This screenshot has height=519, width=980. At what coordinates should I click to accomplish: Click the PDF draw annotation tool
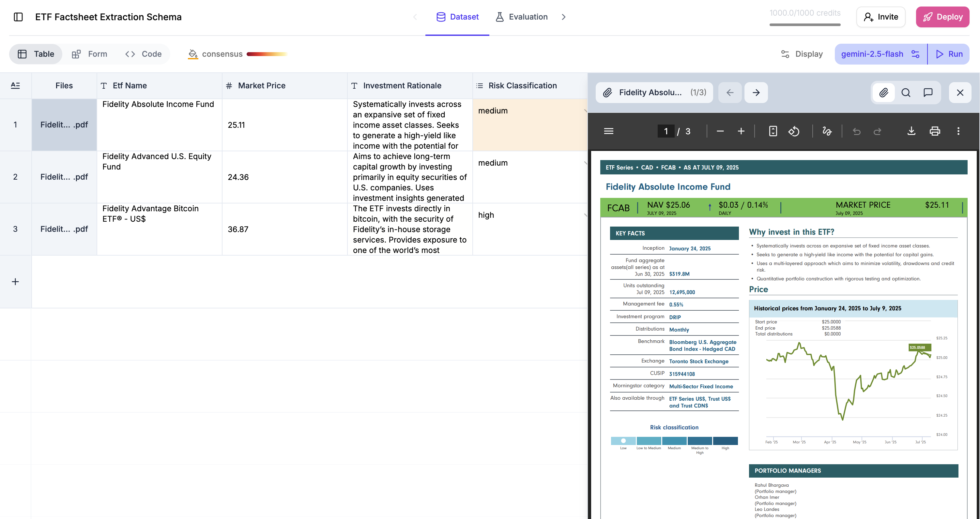pos(827,131)
